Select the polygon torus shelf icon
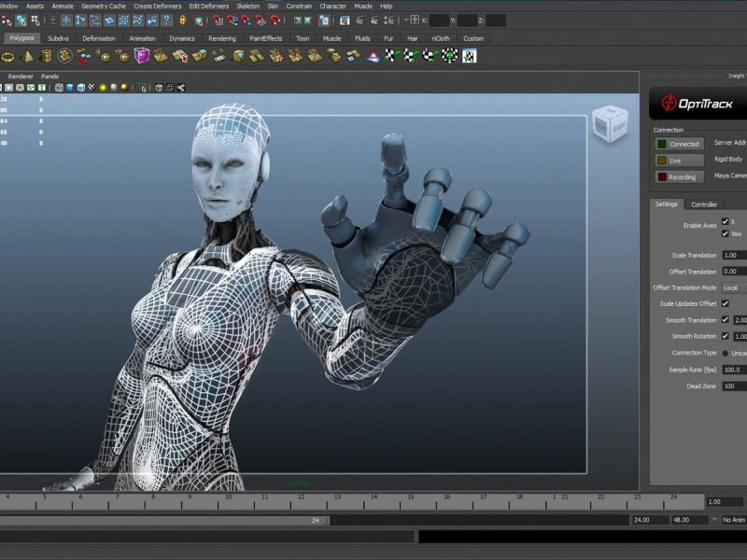The image size is (747, 560). click(7, 57)
